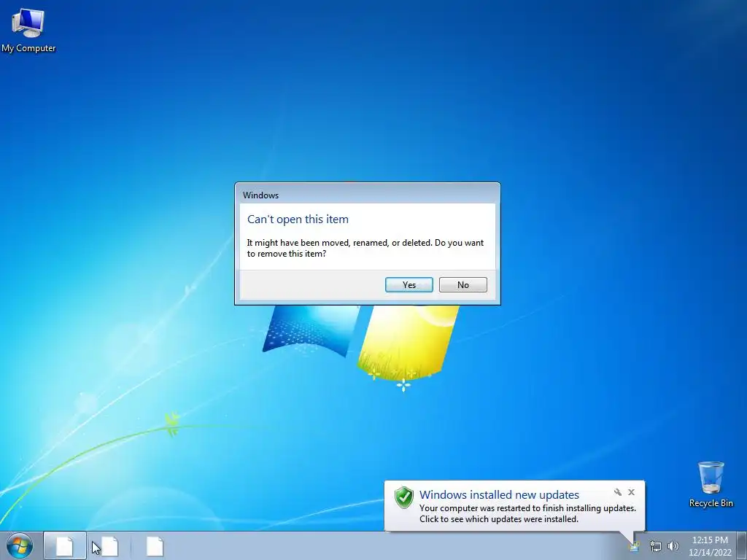Click the 'Can't open this item' heading

[298, 219]
